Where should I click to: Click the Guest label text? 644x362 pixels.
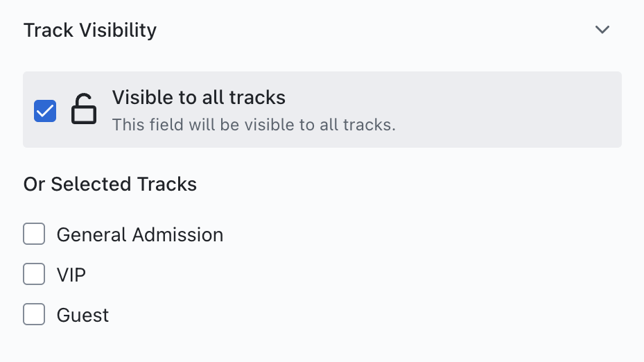tap(82, 315)
